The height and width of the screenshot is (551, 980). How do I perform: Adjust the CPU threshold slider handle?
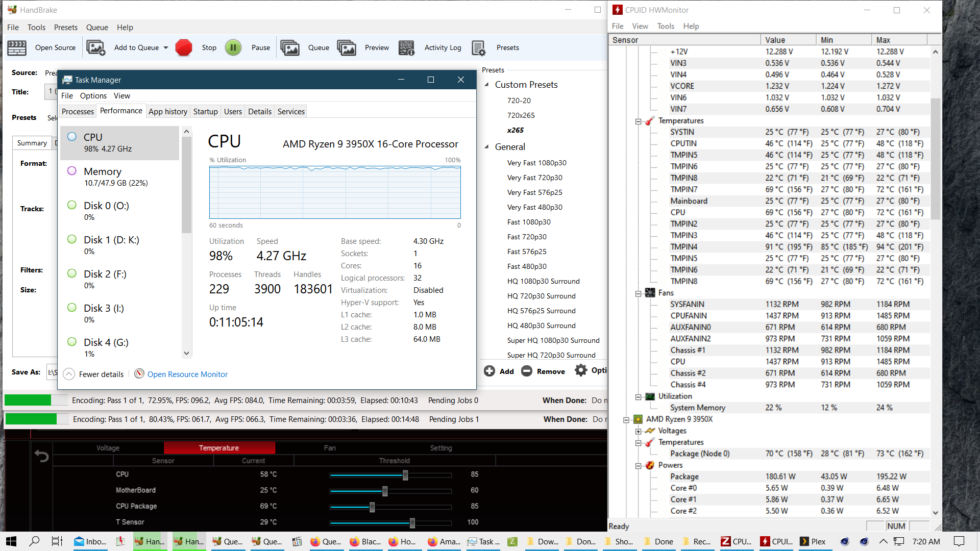(x=405, y=475)
